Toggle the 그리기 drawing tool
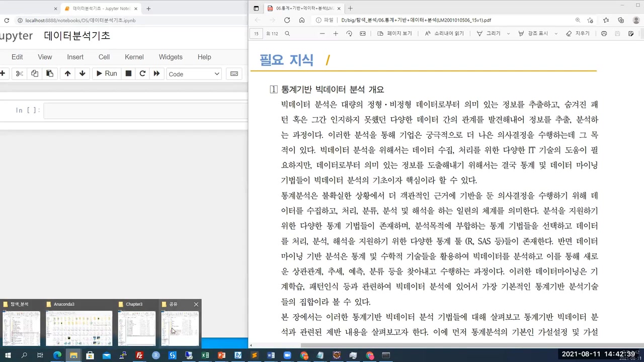This screenshot has width=644, height=362. pos(490,34)
